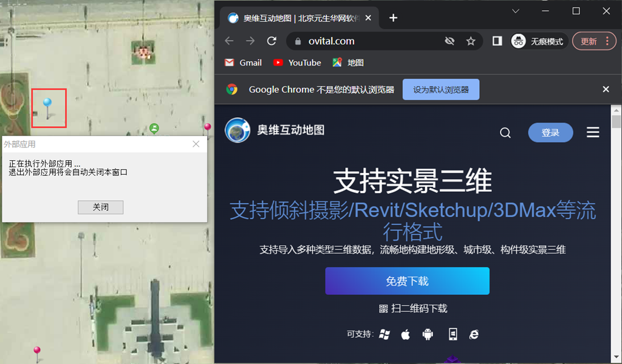Click the Apple platform icon
The height and width of the screenshot is (364, 622).
coord(406,334)
